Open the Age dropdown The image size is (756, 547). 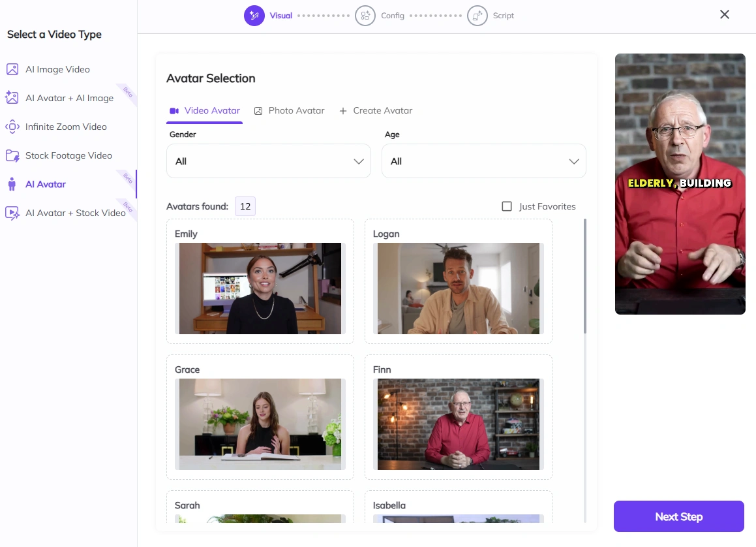[483, 161]
